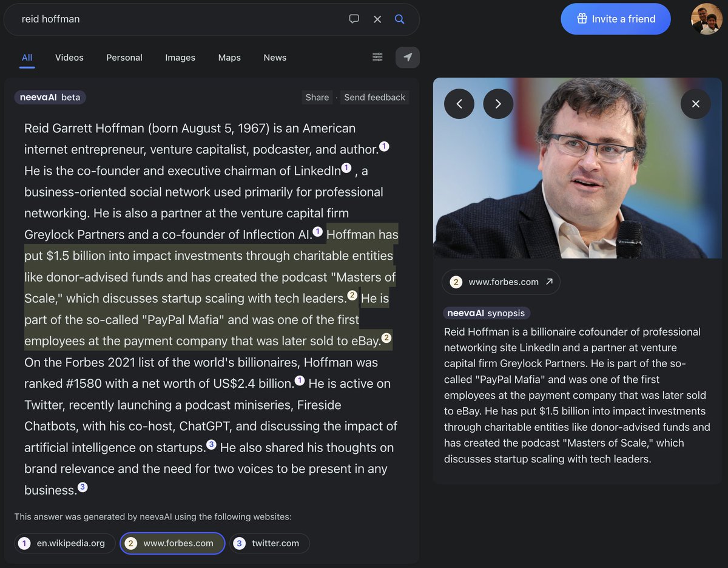Switch to the Personal tab
Viewport: 728px width, 568px height.
124,58
